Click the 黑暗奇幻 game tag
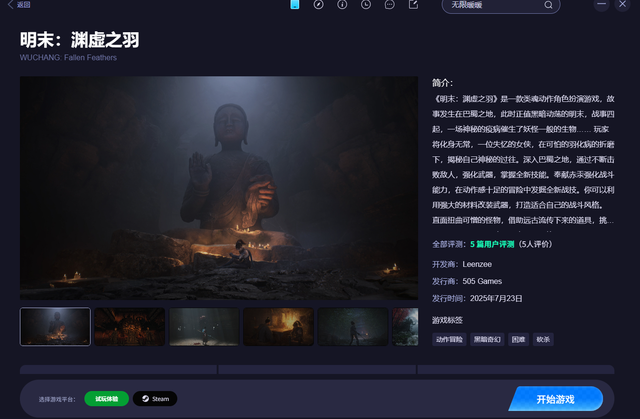The height and width of the screenshot is (419, 640). tap(487, 339)
